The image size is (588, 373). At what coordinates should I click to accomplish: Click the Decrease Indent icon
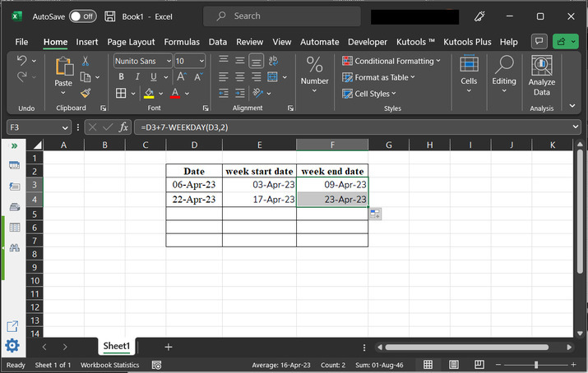coord(224,93)
